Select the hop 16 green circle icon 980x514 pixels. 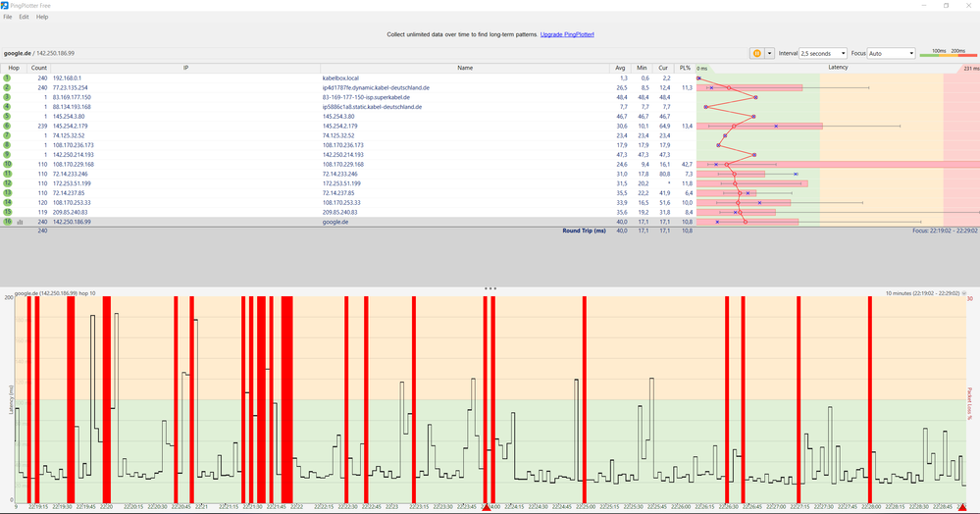coord(7,222)
